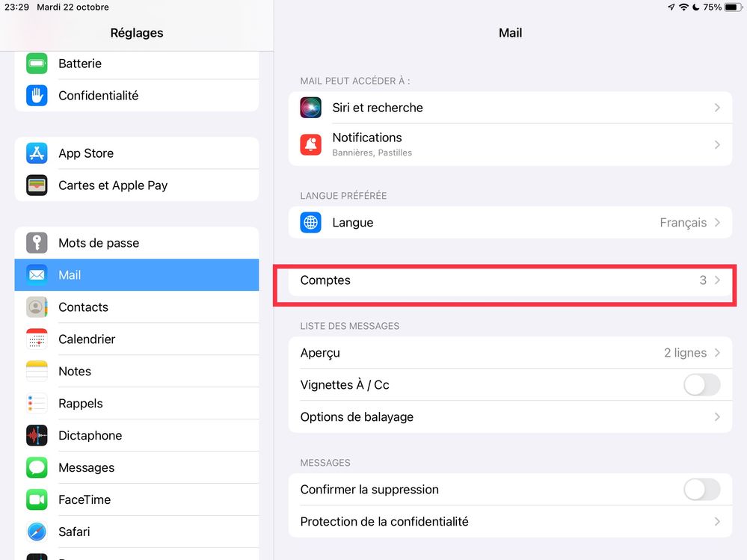Open Siri et recherche via its chevron
Viewport: 747px width, 560px height.
point(717,108)
